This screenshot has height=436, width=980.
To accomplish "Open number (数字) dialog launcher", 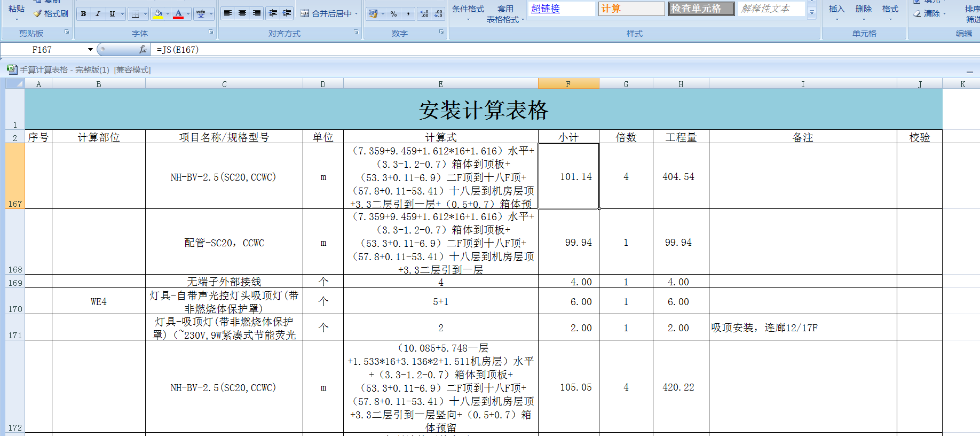I will tap(442, 32).
